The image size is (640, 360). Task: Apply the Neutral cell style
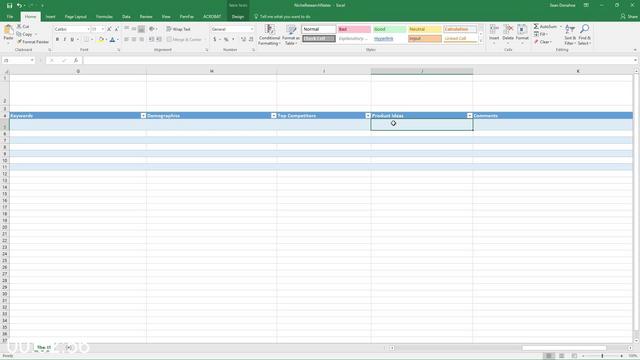point(425,29)
